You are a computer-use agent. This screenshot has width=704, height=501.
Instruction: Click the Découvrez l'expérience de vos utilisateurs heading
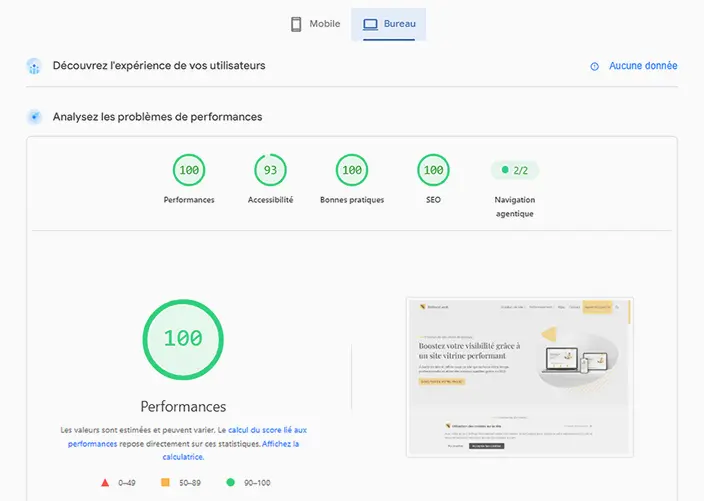(x=159, y=66)
